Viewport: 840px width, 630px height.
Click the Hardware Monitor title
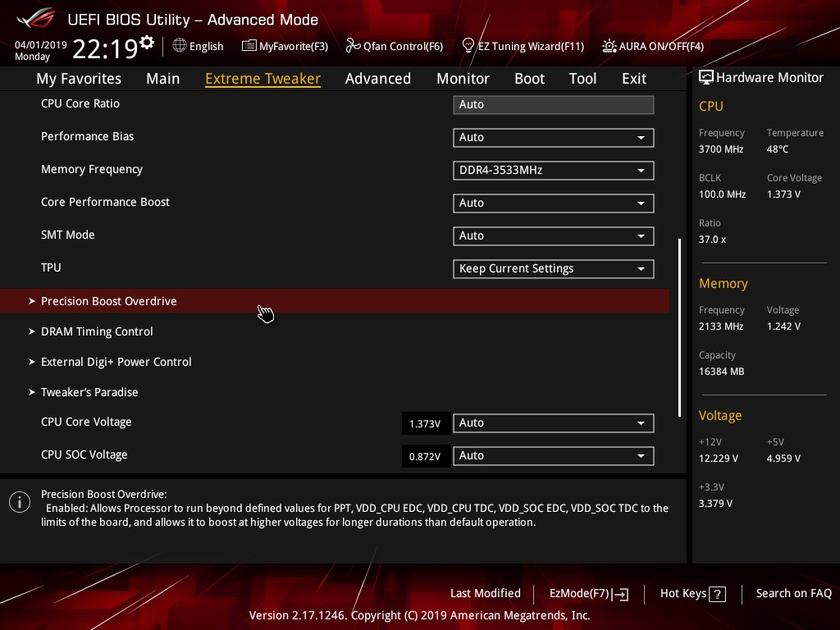pos(769,78)
